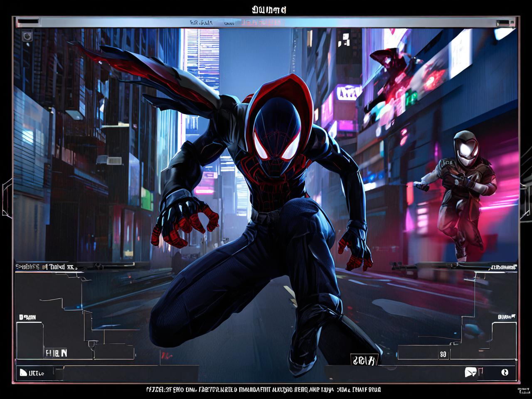
Task: Click the boxed label under the character's foot
Action: tap(364, 360)
